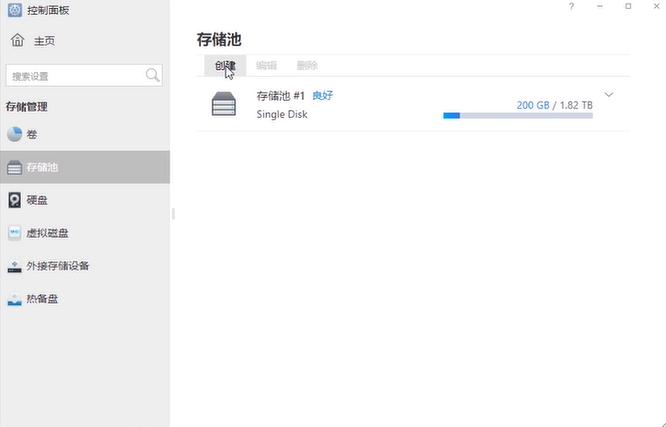
Task: Click the Control Panel icon in title bar
Action: 15,9
